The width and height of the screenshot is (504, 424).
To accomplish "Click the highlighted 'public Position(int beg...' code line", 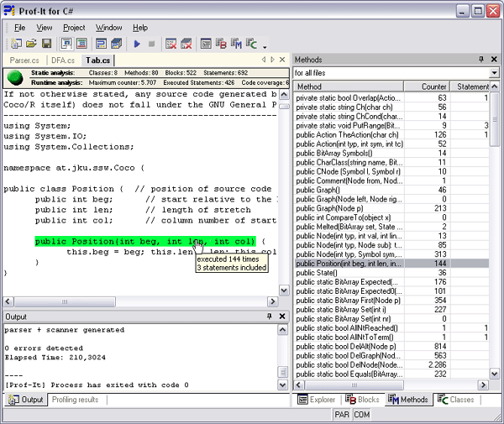I will (x=145, y=241).
